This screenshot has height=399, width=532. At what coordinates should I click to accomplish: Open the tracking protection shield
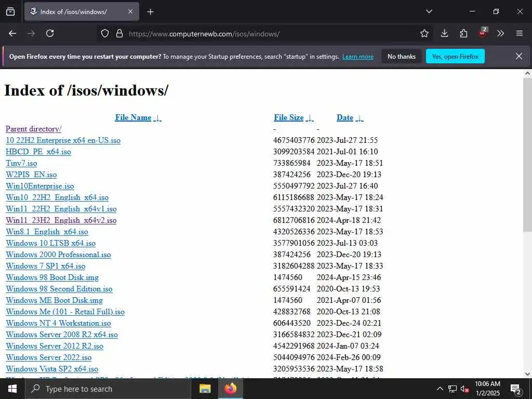[105, 34]
